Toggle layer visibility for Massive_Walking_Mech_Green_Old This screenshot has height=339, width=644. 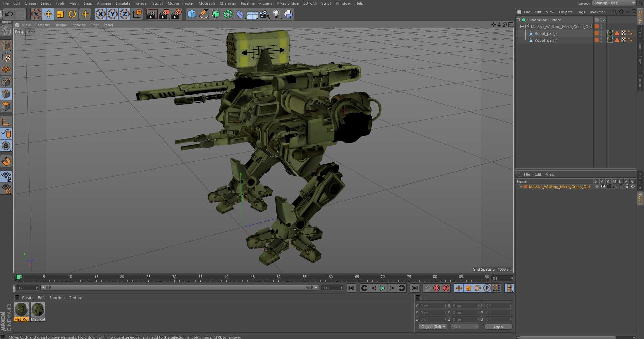[x=603, y=187]
